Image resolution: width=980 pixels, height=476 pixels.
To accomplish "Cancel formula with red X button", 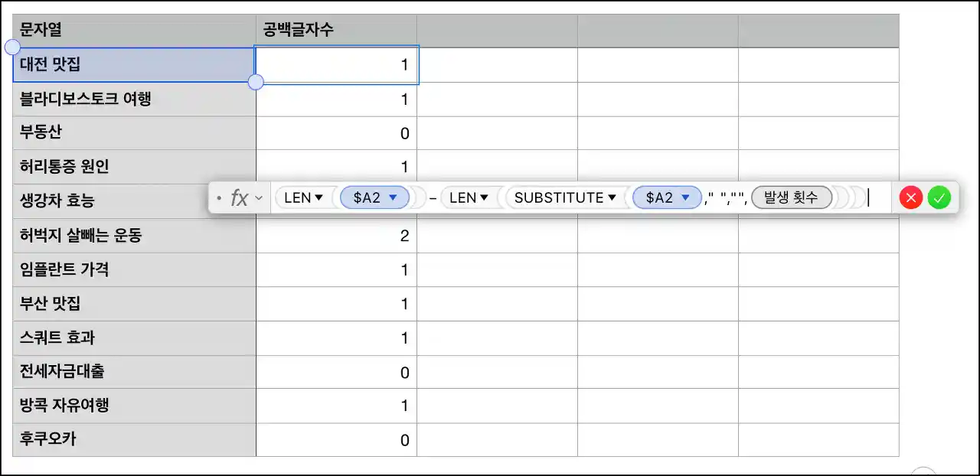I will pos(911,197).
